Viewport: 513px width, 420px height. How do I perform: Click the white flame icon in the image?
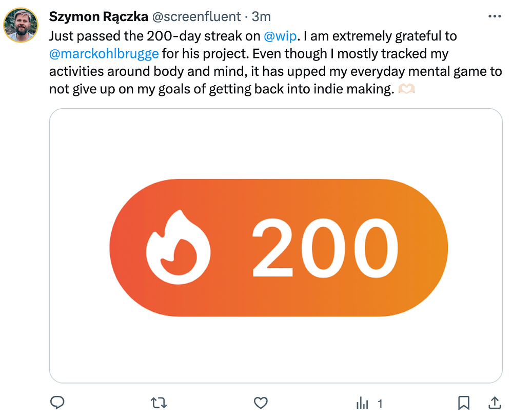click(179, 248)
